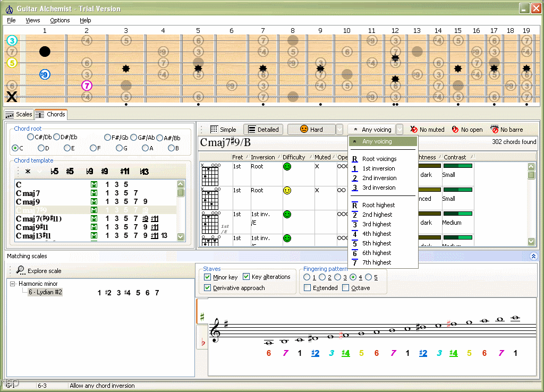Switch to the Simple chord list view
544x392 pixels.
click(x=223, y=130)
